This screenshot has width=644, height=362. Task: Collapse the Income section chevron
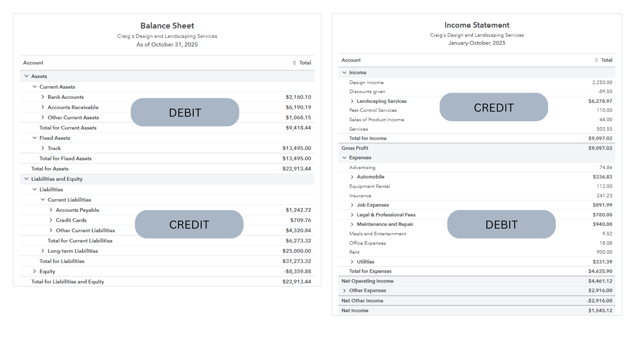tap(344, 72)
